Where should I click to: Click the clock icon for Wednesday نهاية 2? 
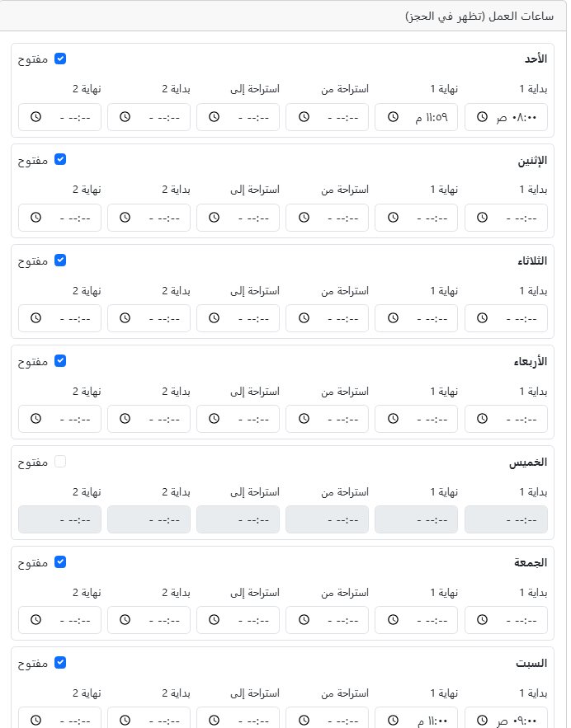pyautogui.click(x=35, y=419)
